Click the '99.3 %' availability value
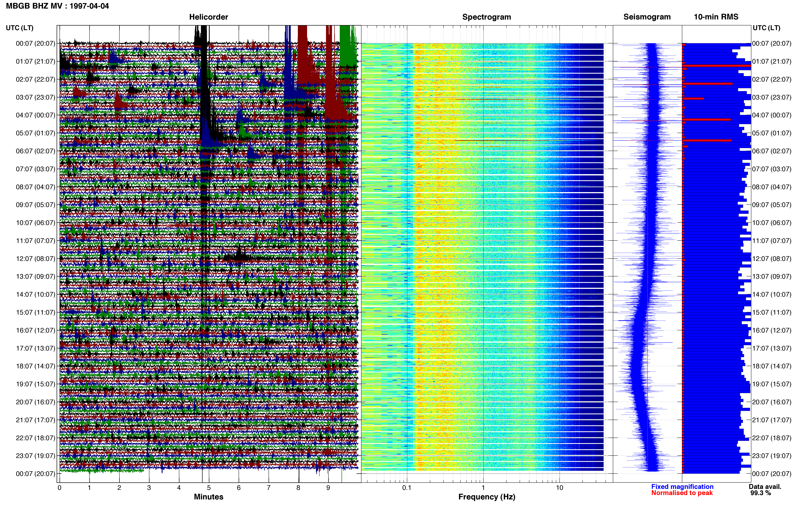 (761, 493)
